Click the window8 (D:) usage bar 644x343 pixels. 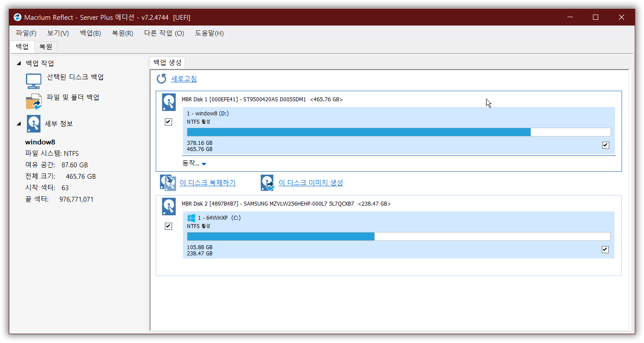tap(399, 132)
